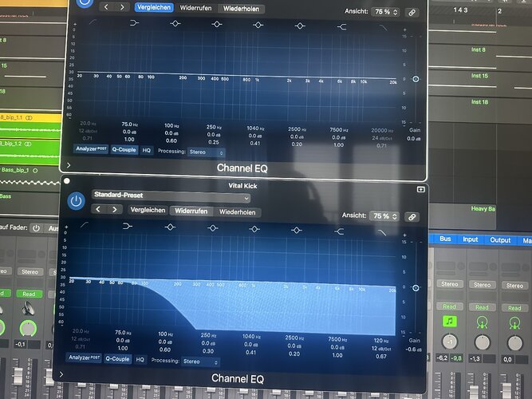
Task: Switch to the Output tab in mixer
Action: tap(500, 240)
